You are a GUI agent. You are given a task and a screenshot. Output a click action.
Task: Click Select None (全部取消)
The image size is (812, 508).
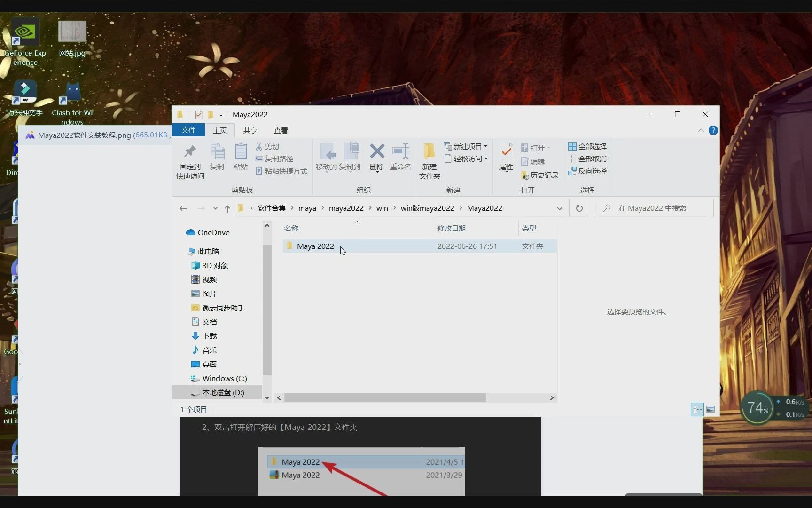pos(587,159)
